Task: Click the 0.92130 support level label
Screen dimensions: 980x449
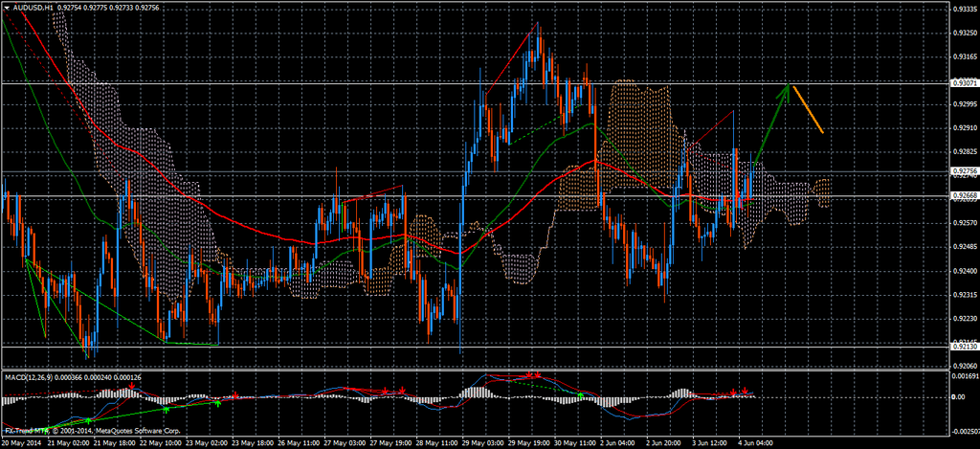Action: pyautogui.click(x=964, y=345)
